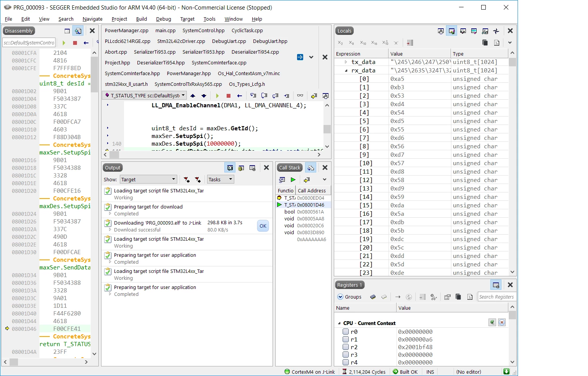This screenshot has height=376, width=588.
Task: Open the Tasks dropdown in Output panel
Action: point(220,179)
